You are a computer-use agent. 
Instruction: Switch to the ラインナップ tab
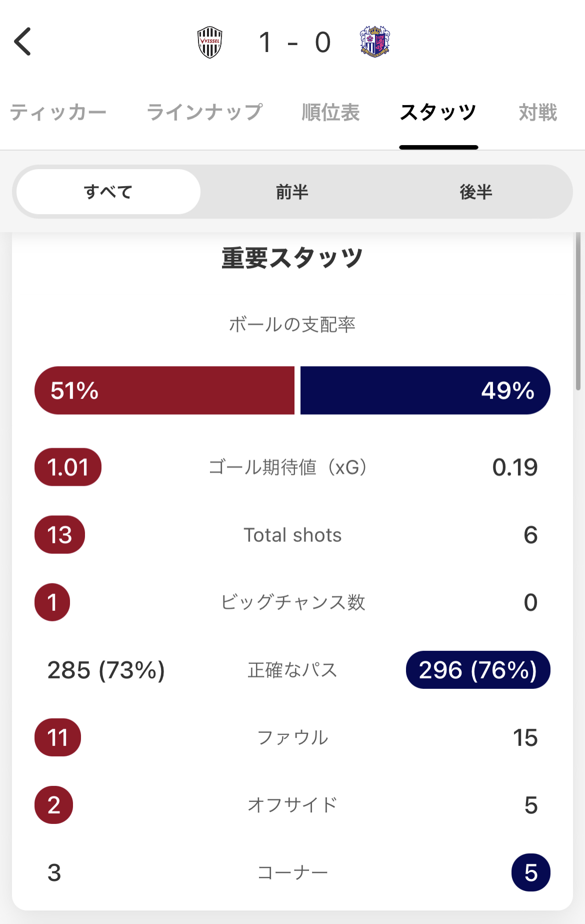204,113
